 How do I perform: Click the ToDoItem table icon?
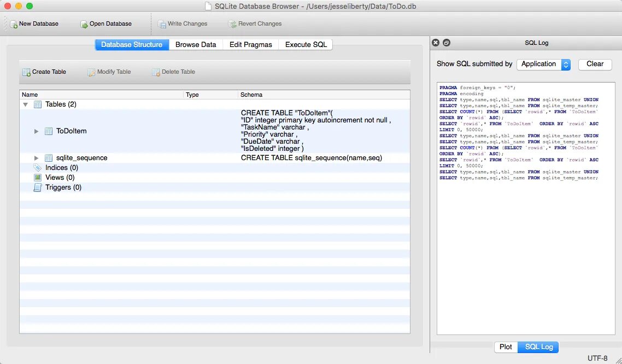coord(49,131)
